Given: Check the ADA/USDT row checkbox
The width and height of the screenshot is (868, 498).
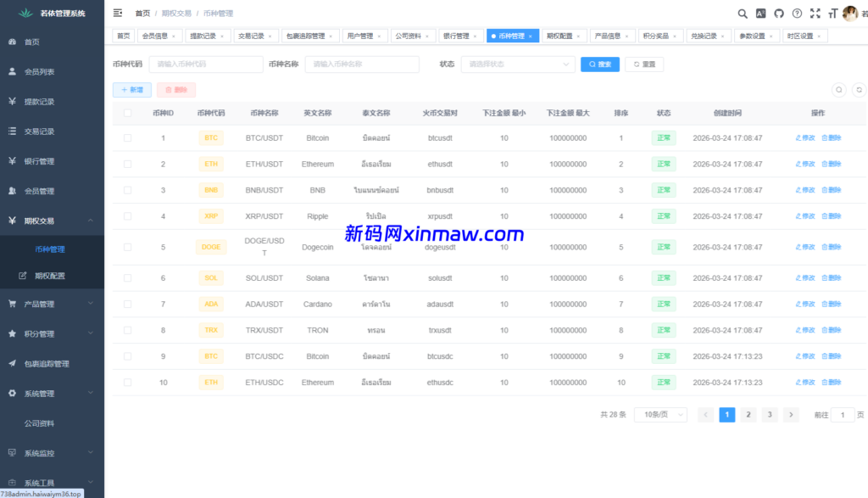Looking at the screenshot, I should tap(127, 304).
